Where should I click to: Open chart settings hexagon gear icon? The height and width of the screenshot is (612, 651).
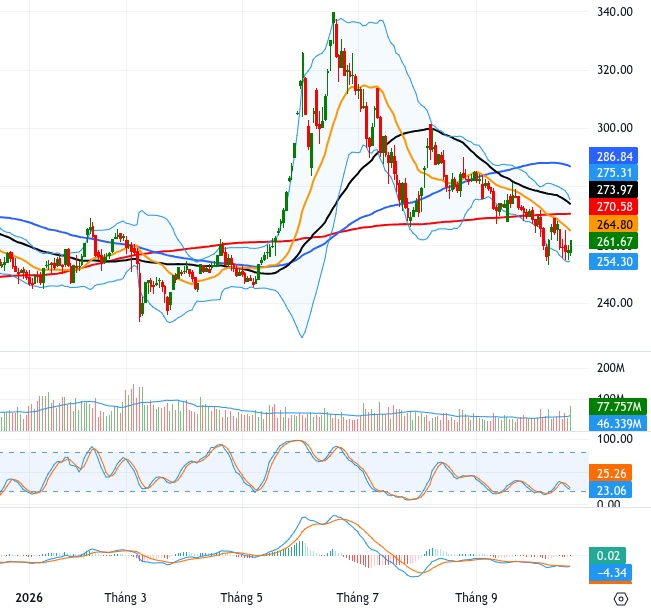pyautogui.click(x=620, y=599)
